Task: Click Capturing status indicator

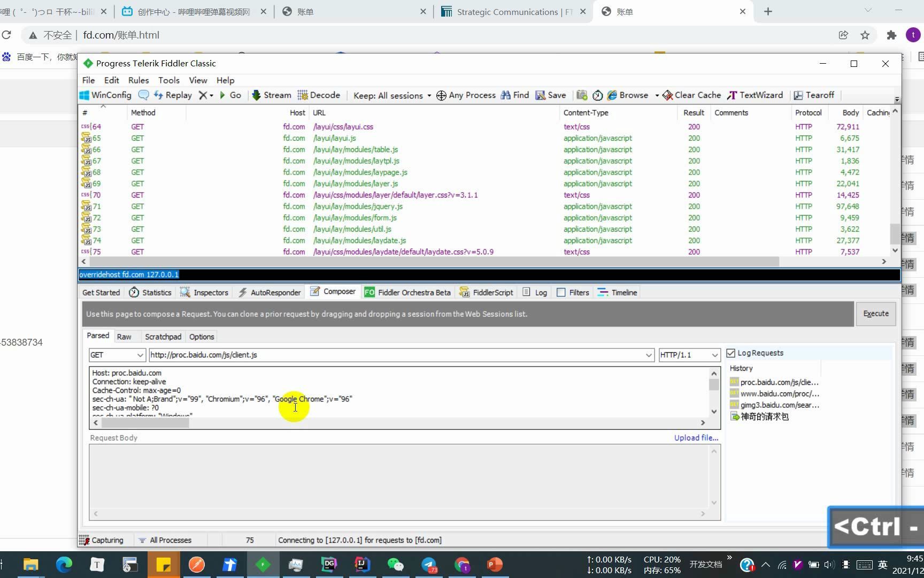Action: pos(102,540)
